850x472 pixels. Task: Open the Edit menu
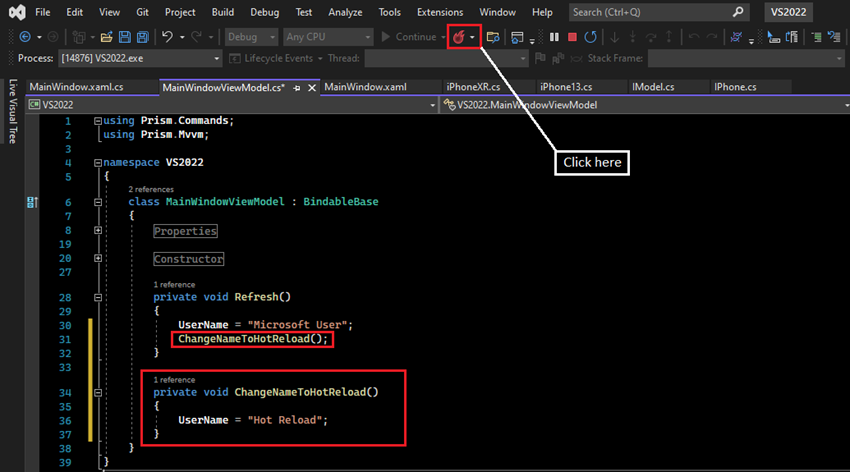coord(74,12)
